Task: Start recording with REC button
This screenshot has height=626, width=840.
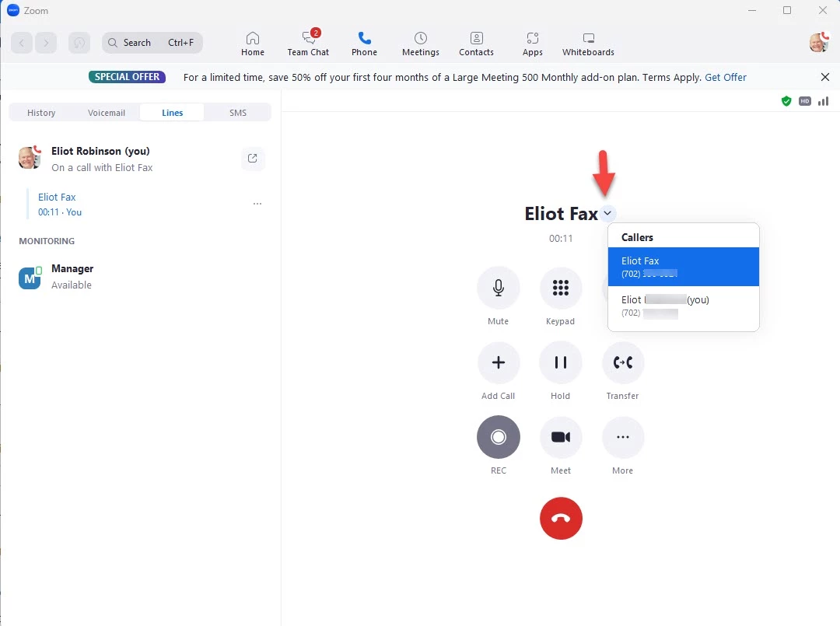Action: (499, 437)
